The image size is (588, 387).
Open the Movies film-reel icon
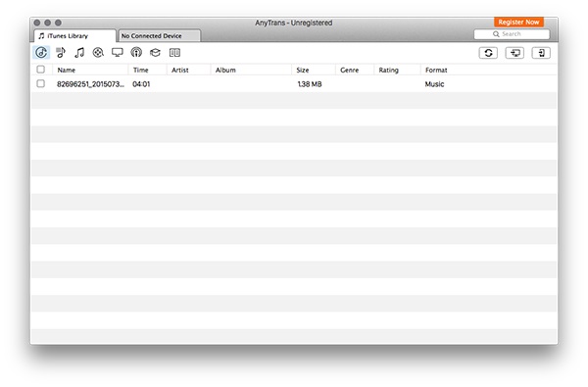(98, 53)
